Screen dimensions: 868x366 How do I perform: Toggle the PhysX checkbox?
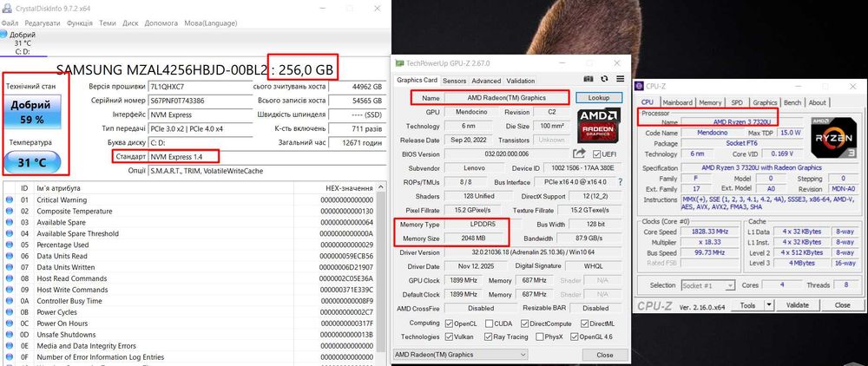539,337
